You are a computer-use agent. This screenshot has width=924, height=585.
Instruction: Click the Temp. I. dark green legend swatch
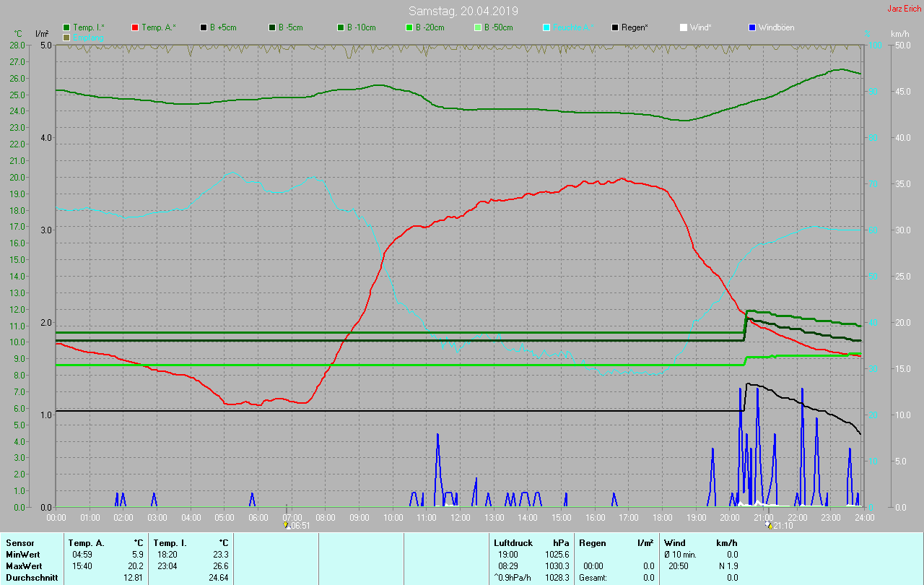66,27
